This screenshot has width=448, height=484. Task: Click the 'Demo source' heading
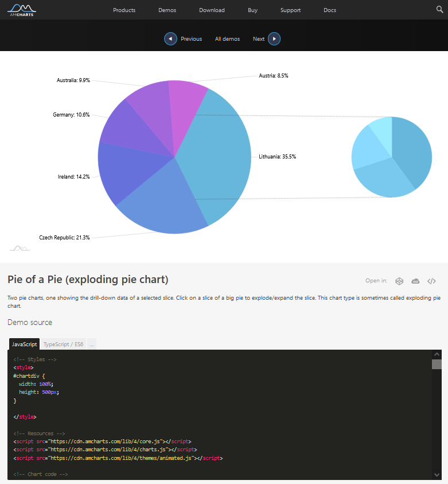pyautogui.click(x=30, y=322)
